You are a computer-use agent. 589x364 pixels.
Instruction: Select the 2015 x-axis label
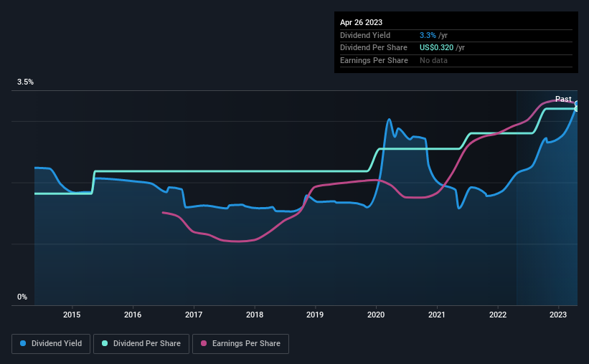(x=72, y=315)
